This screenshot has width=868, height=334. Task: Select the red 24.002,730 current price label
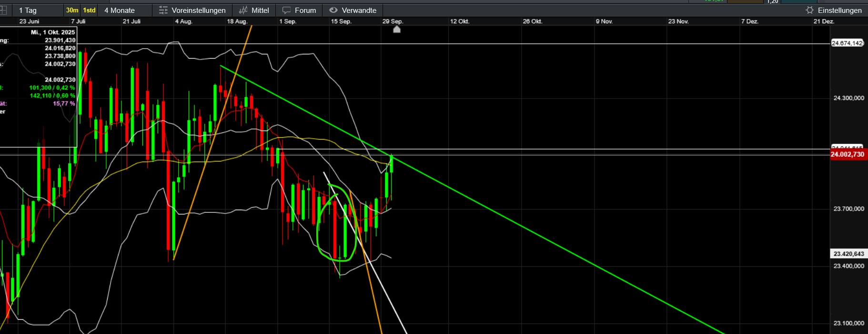847,154
